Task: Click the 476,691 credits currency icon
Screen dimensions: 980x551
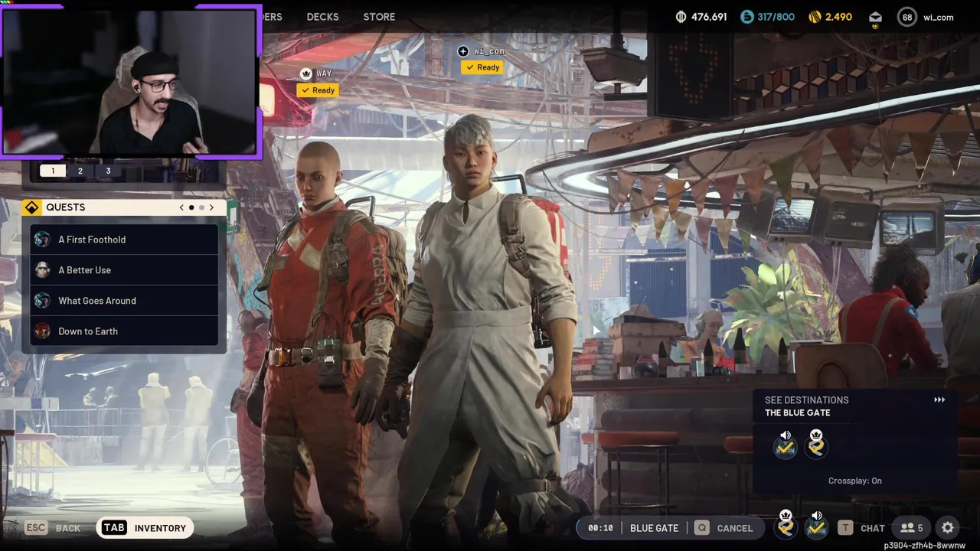Action: pos(681,17)
